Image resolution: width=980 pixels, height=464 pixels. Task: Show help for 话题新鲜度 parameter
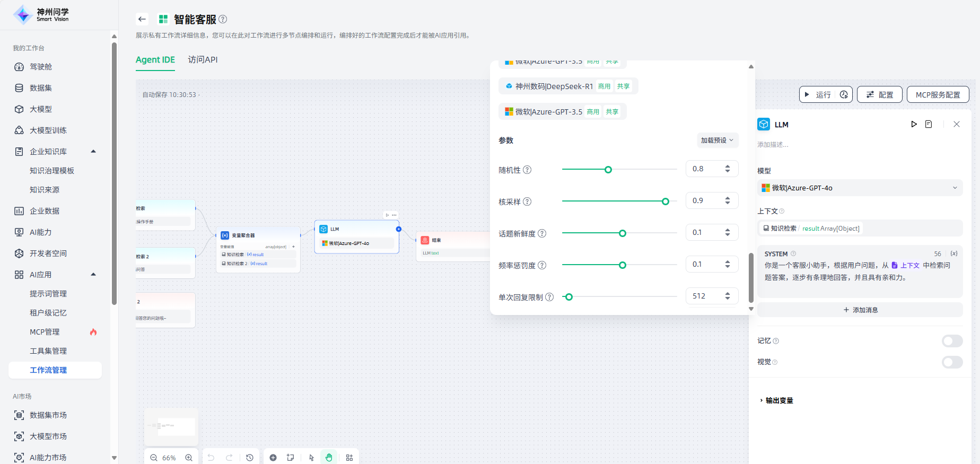tap(542, 233)
